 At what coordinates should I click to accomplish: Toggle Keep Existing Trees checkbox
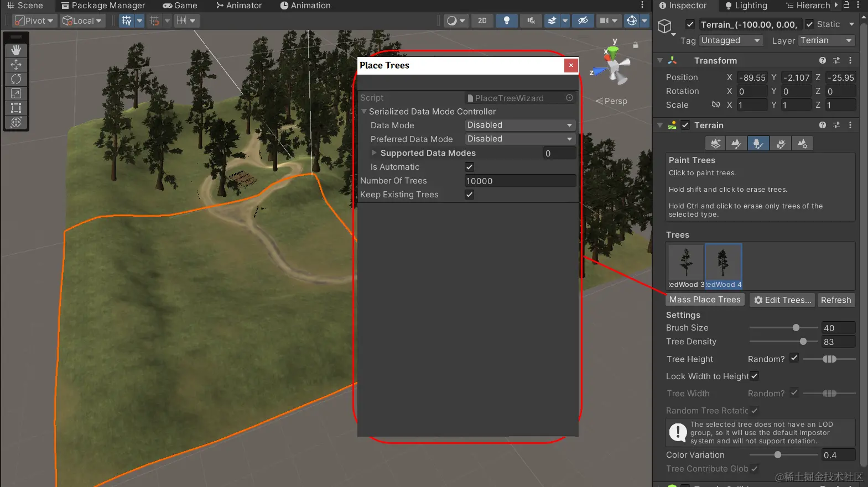coord(469,195)
